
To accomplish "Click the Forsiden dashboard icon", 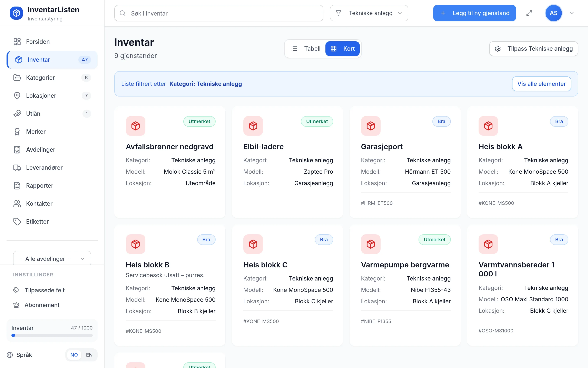I will 17,42.
